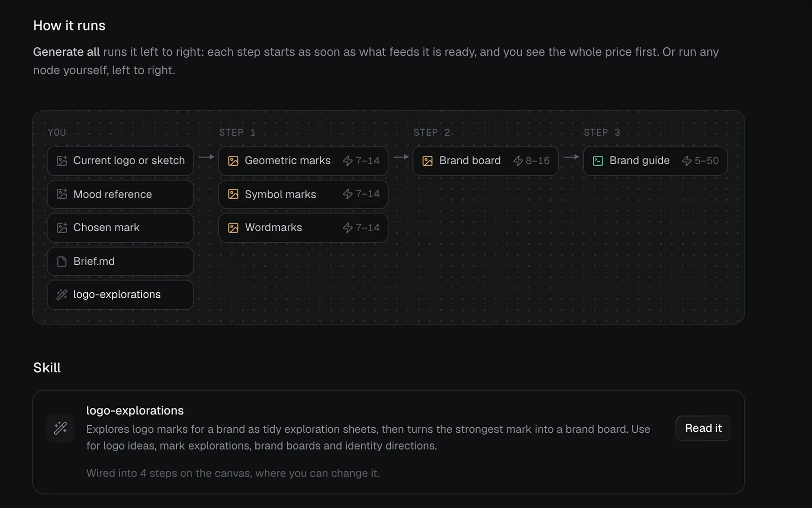Click the Wired into 4 steps note
This screenshot has height=508, width=812.
click(x=233, y=473)
